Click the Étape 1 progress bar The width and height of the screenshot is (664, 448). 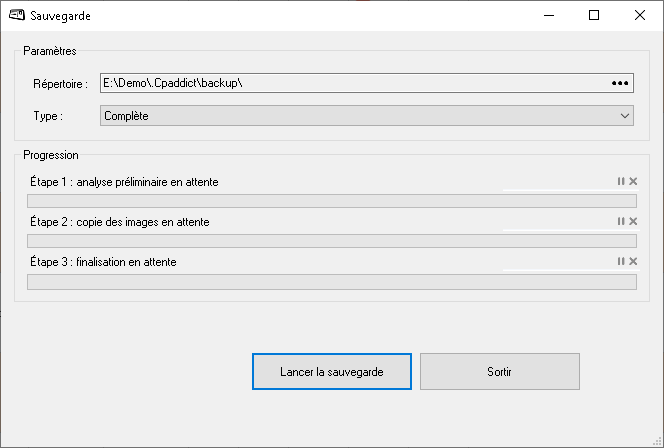[331, 201]
